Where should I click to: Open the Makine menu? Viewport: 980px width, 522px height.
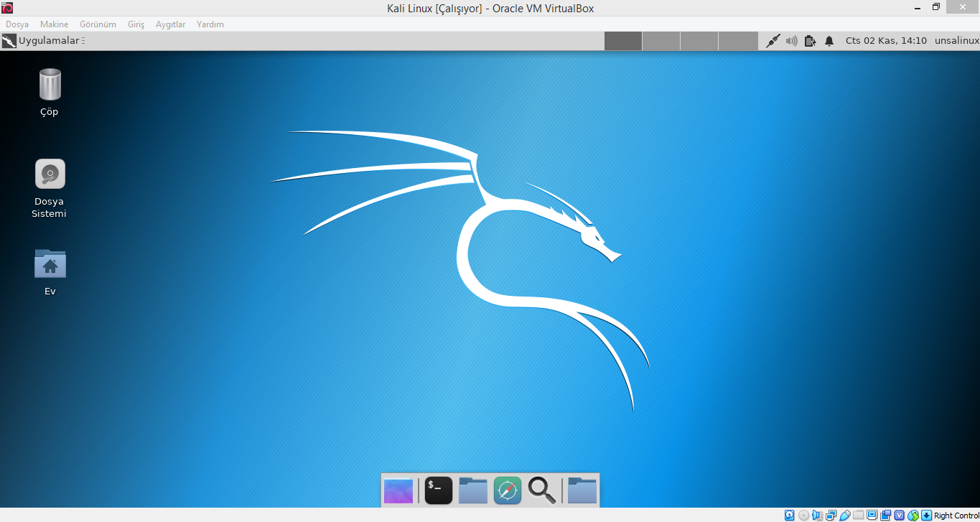(x=55, y=24)
